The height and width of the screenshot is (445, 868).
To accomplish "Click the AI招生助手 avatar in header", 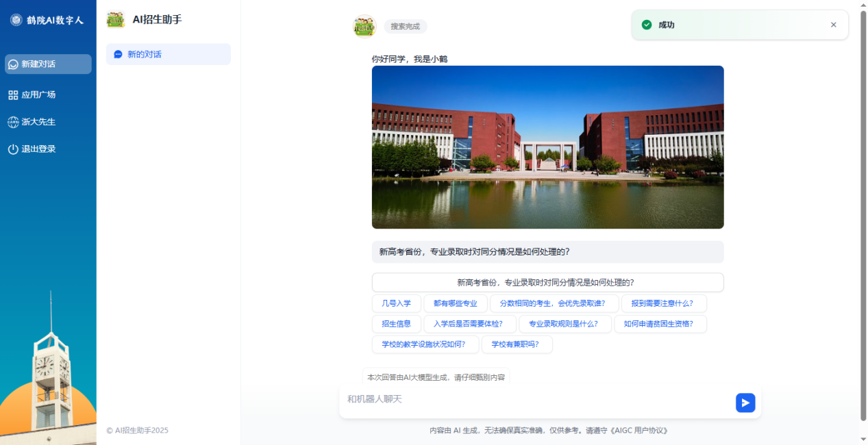I will point(116,20).
